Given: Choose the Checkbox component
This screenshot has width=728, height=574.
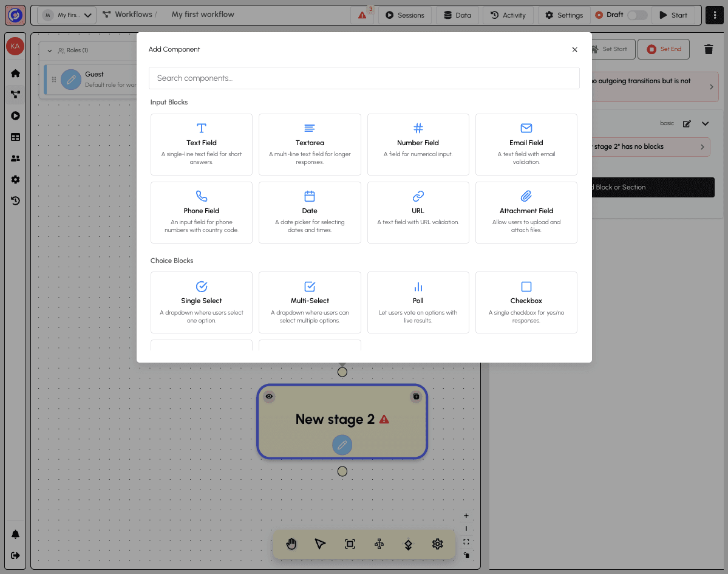Looking at the screenshot, I should [526, 302].
